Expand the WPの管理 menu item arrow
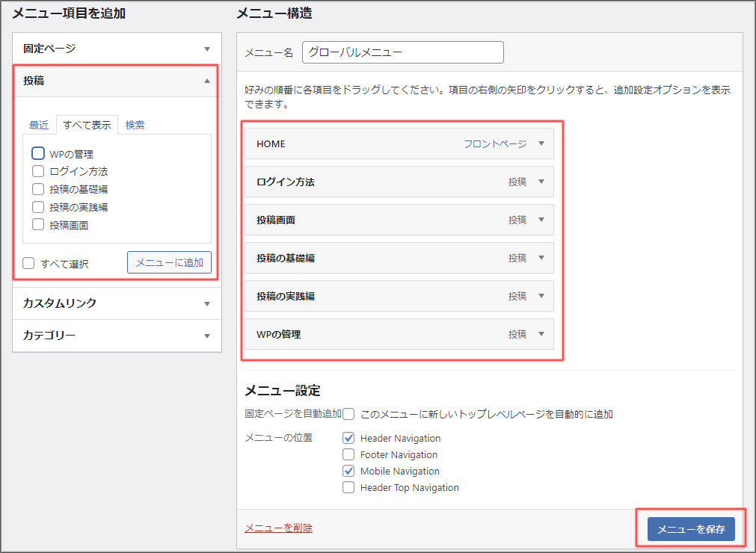The width and height of the screenshot is (756, 553). pyautogui.click(x=541, y=334)
